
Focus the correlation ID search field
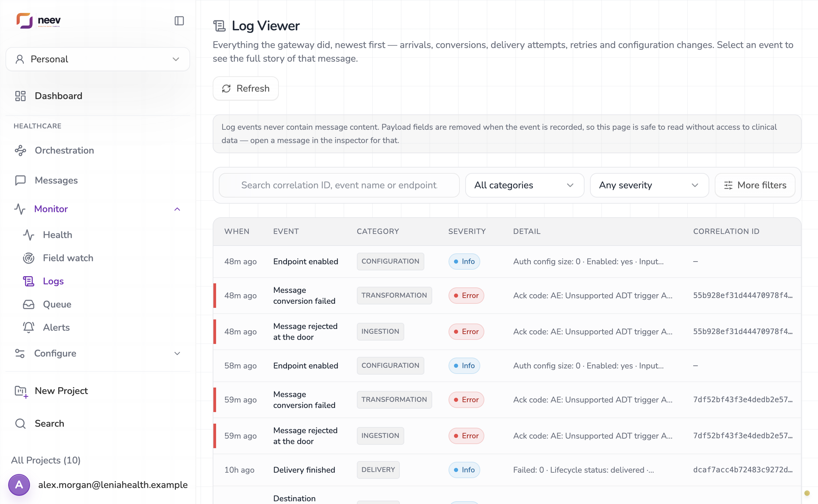pos(339,185)
